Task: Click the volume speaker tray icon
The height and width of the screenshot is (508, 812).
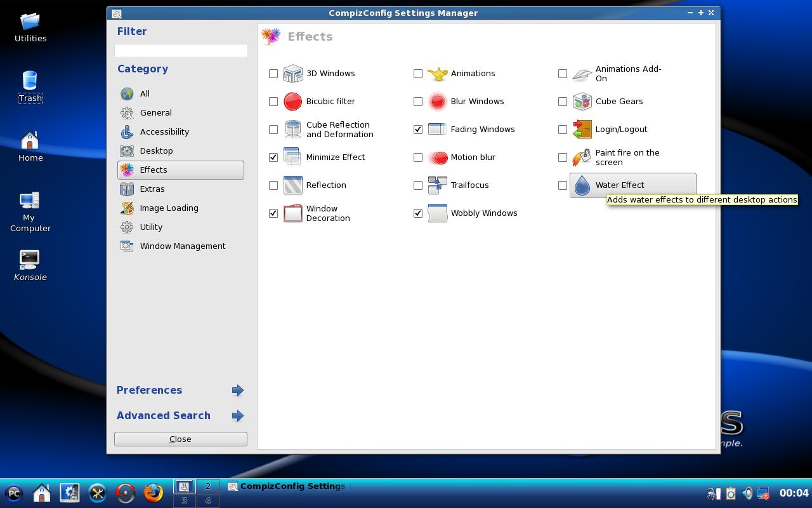Action: coord(747,493)
